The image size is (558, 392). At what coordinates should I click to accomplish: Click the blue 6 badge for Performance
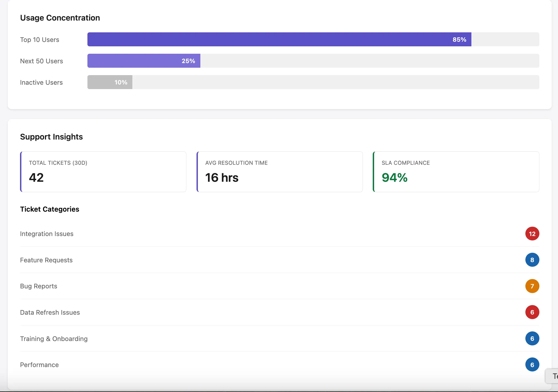pos(532,365)
